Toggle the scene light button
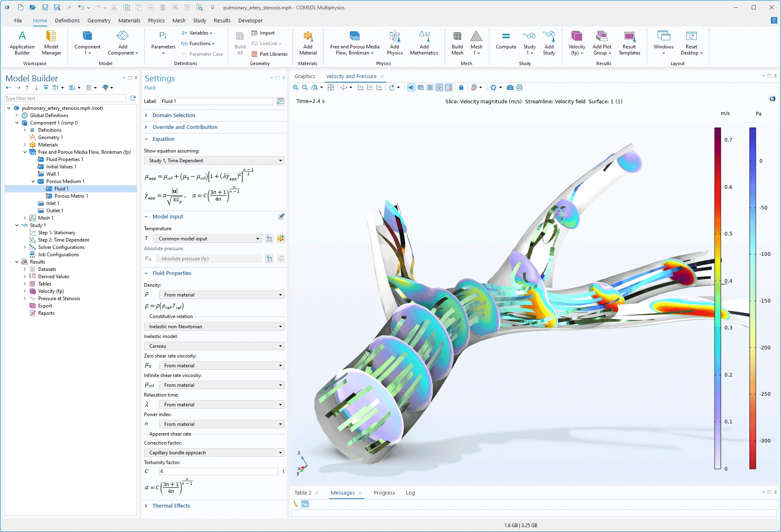 pyautogui.click(x=411, y=87)
